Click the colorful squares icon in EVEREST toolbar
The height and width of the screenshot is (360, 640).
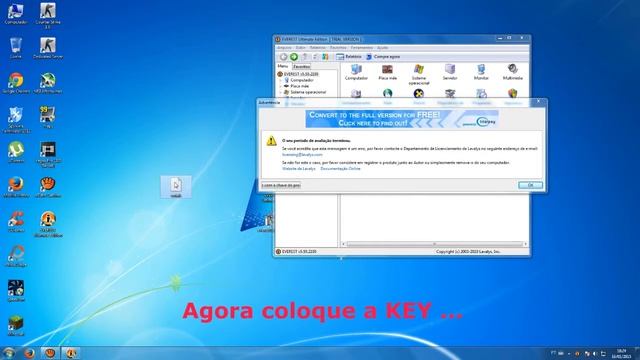coord(325,57)
